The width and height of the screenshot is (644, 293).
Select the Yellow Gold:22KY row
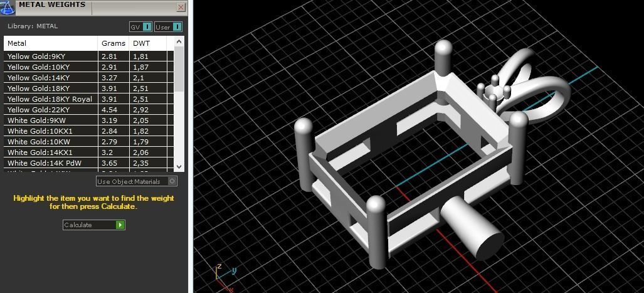point(88,110)
